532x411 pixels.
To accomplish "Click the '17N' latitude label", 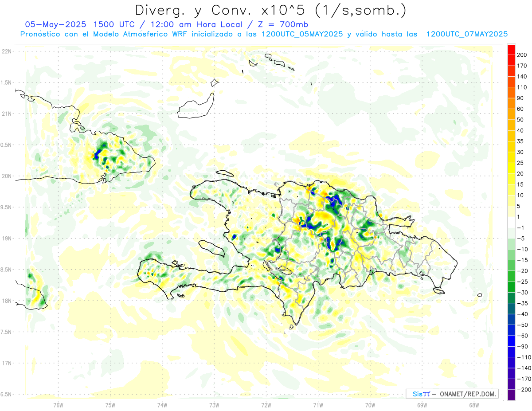I will (6, 363).
